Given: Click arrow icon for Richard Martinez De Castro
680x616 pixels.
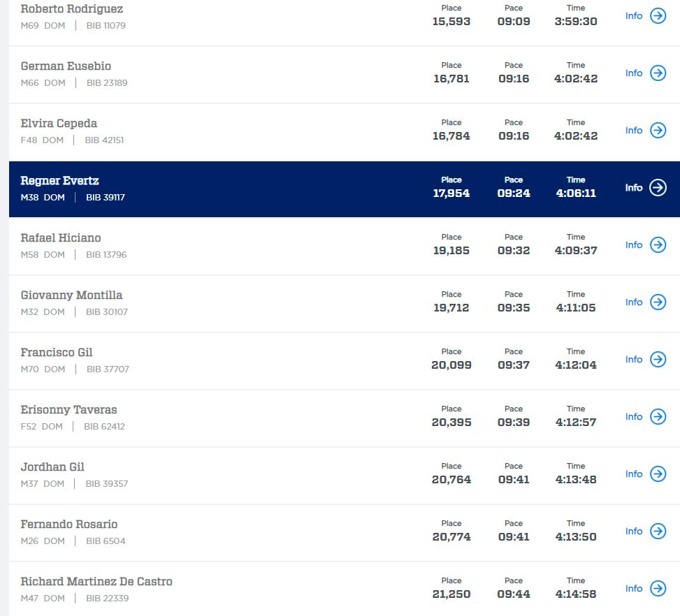Looking at the screenshot, I should click(658, 589).
